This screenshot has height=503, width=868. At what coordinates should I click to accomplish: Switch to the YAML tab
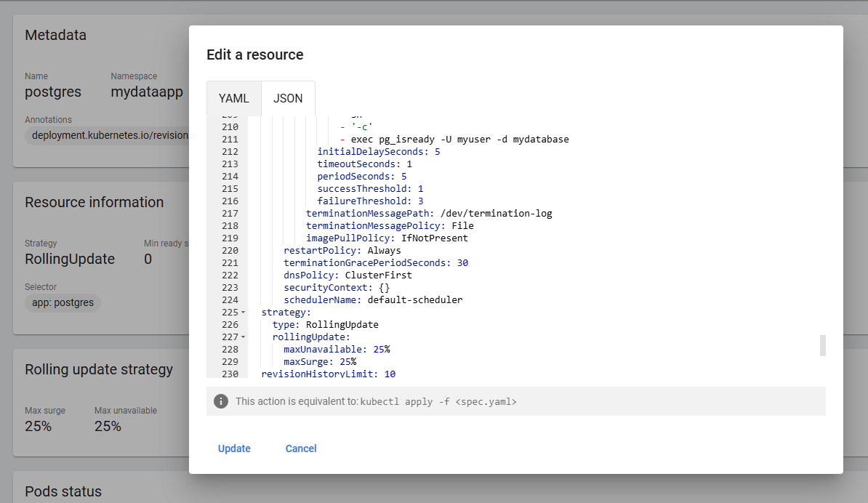pyautogui.click(x=234, y=98)
